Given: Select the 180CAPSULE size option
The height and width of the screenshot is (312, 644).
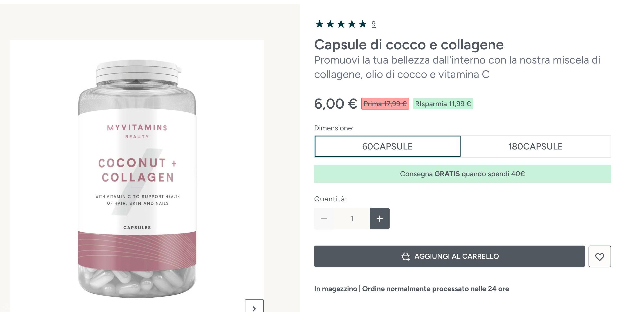Looking at the screenshot, I should pos(535,146).
